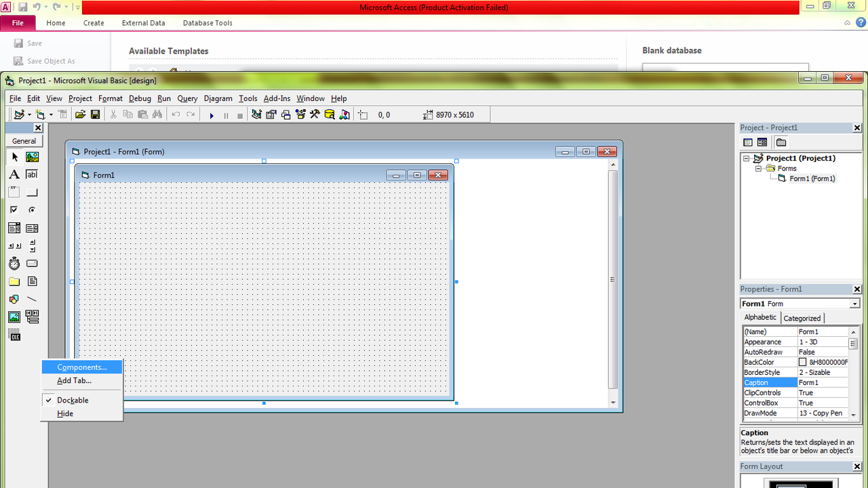Screen dimensions: 868x488
Task: Click the End stop toolbar button
Action: [240, 115]
